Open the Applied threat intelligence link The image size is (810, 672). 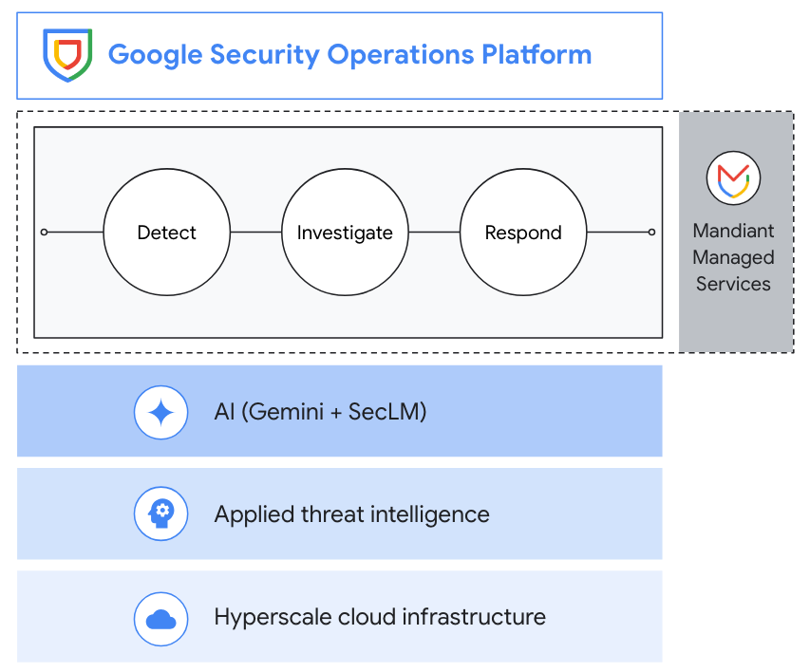coord(351,513)
